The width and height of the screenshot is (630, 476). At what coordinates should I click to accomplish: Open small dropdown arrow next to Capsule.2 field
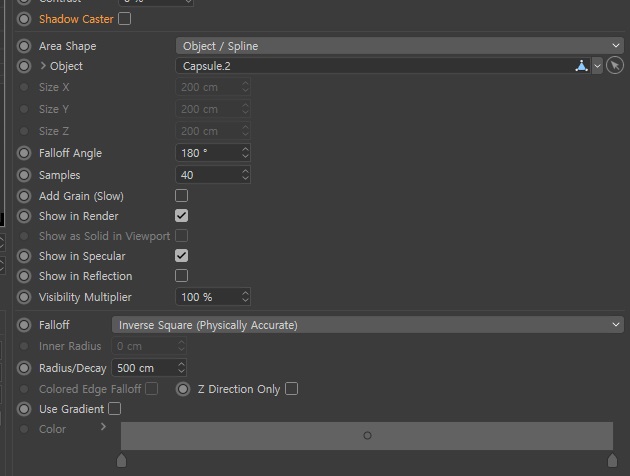597,66
